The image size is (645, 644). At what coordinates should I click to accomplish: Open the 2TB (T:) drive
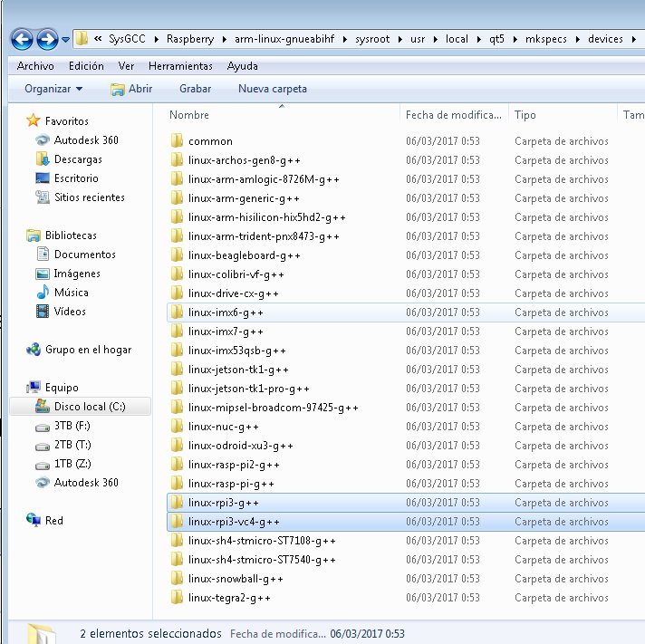[72, 444]
